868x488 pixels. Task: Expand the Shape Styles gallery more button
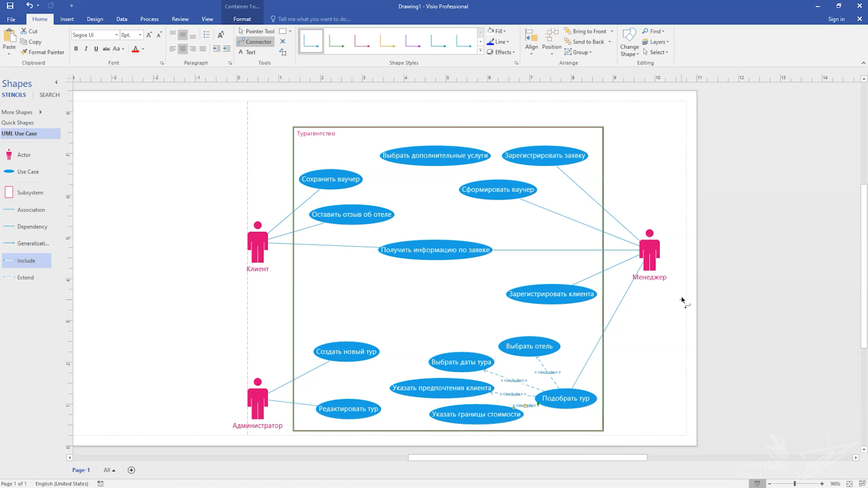[x=481, y=51]
